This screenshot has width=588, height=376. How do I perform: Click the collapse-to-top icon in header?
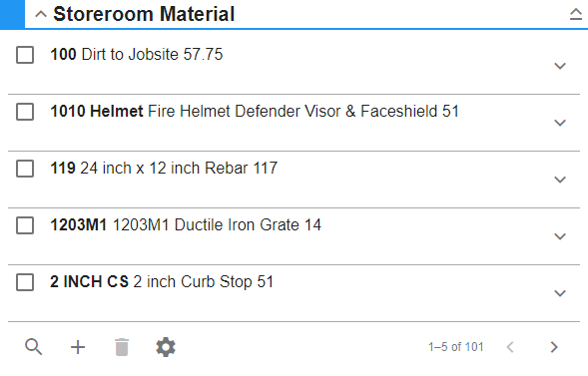click(x=576, y=14)
